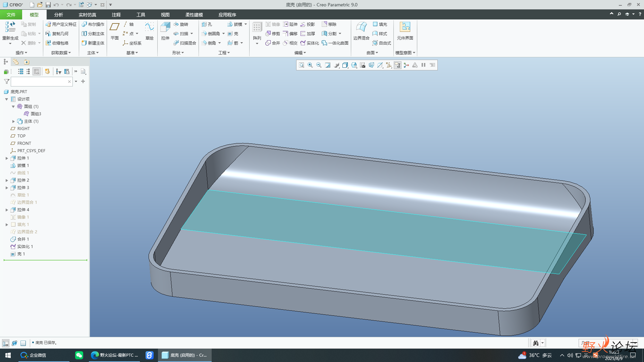Toggle the Pause simulation button

(424, 65)
